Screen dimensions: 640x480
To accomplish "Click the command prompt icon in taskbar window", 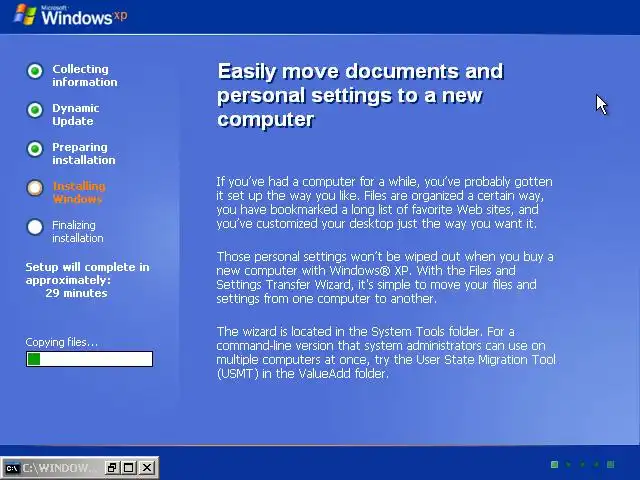I will pos(11,468).
